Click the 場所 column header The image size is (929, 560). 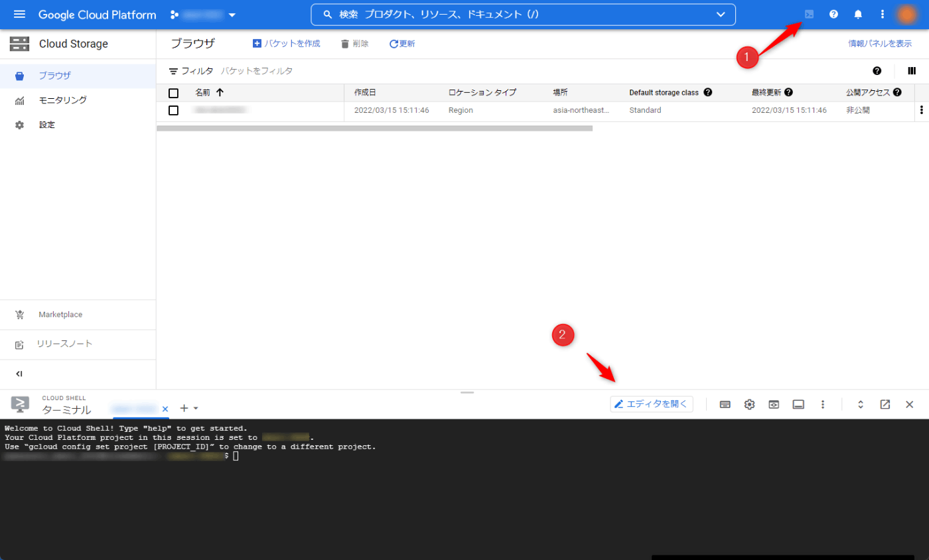pyautogui.click(x=560, y=93)
